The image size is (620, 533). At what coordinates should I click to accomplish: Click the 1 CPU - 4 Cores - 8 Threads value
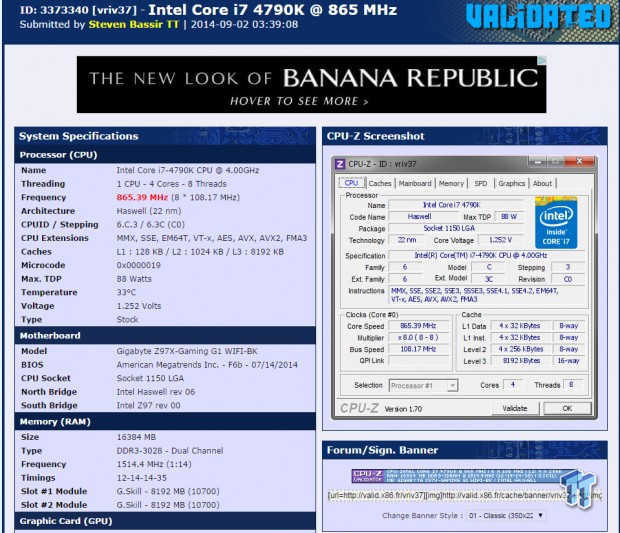click(x=172, y=184)
